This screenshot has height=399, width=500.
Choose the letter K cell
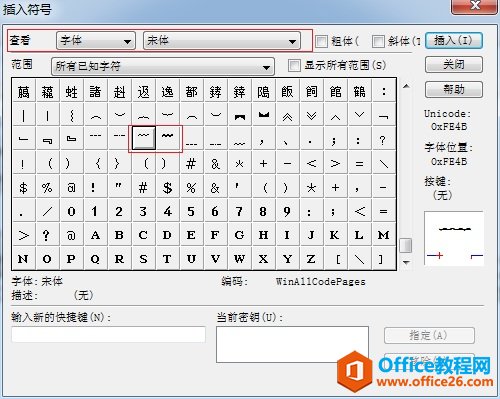[336, 234]
